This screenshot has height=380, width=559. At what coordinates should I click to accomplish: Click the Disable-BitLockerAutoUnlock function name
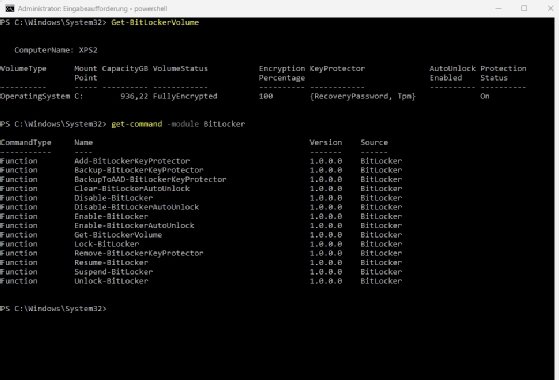pyautogui.click(x=137, y=207)
